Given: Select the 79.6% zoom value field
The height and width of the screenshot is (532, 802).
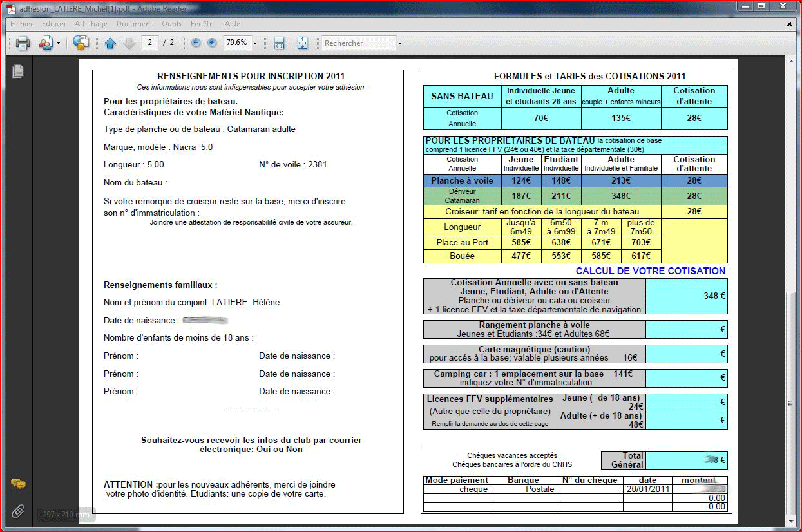Looking at the screenshot, I should pos(236,43).
